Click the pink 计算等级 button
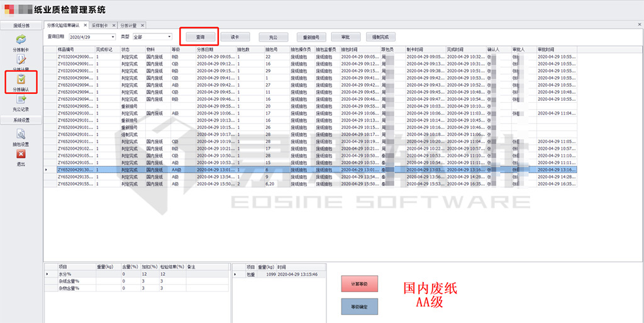Image resolution: width=644 pixels, height=323 pixels. [x=360, y=285]
